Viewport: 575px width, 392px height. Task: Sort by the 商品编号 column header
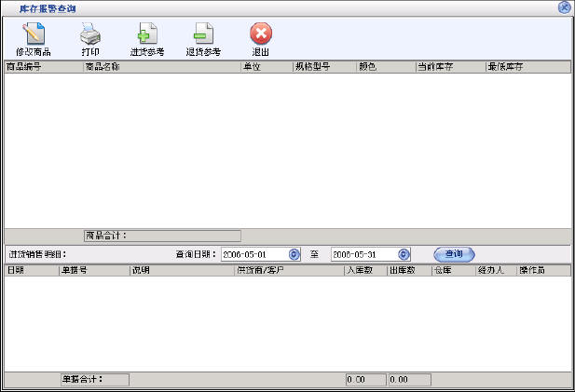43,67
